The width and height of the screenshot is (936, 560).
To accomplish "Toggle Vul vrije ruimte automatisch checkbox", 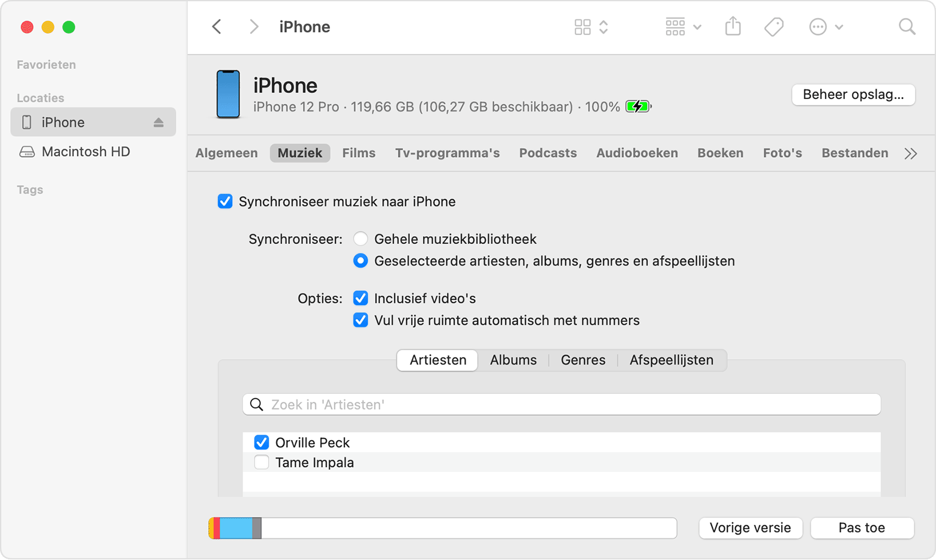I will tap(361, 320).
